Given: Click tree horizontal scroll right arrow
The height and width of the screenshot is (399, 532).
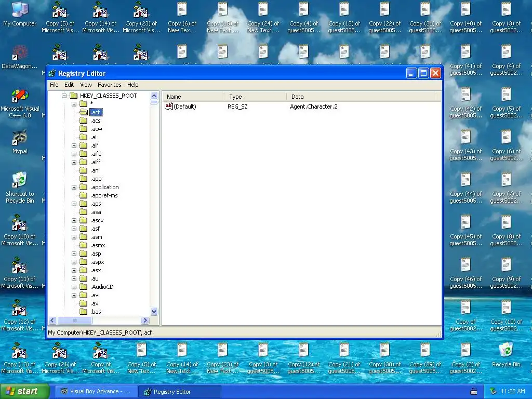Looking at the screenshot, I should point(145,320).
